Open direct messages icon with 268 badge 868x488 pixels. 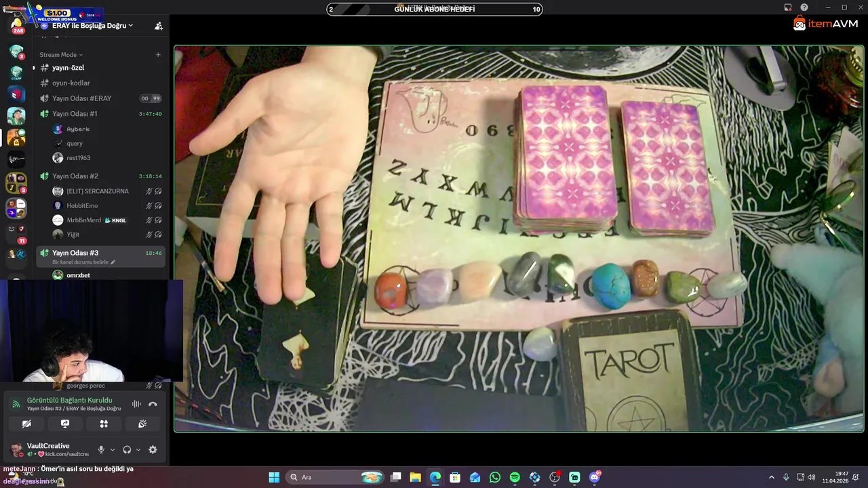tap(16, 25)
